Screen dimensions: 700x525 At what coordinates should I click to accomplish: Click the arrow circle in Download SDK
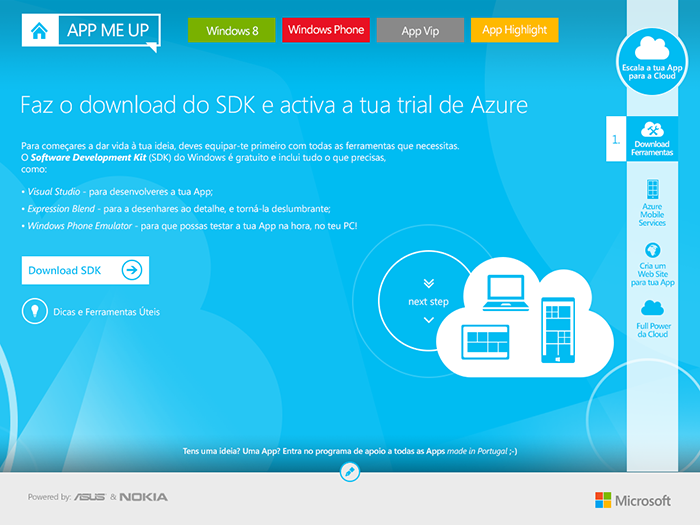(132, 270)
